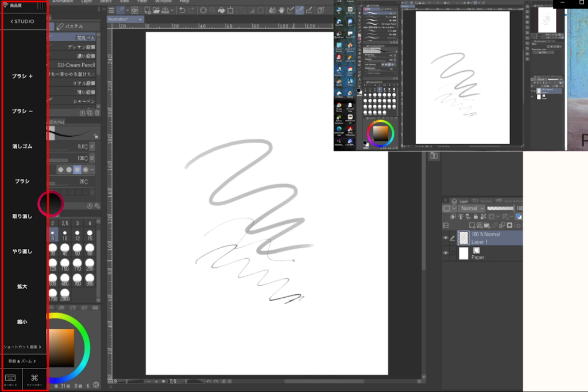Switch to the History panel tab
This screenshot has width=588, height=392.
482,201
